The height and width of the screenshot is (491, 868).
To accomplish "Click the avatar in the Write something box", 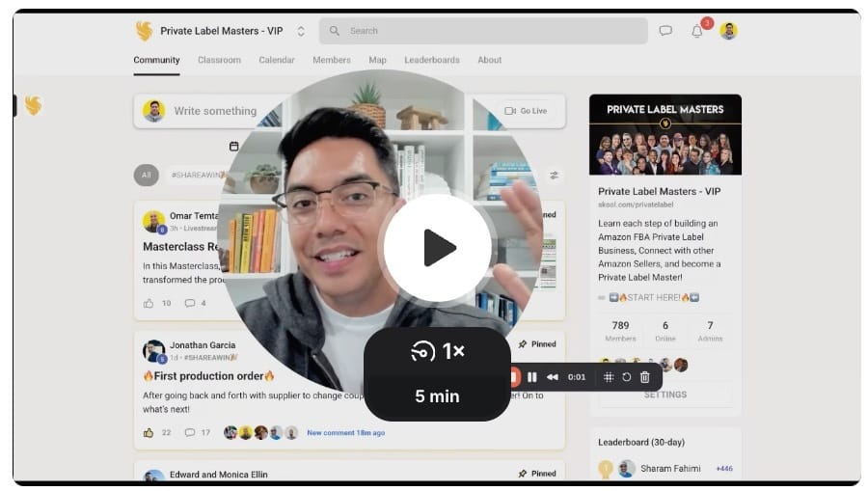I will [153, 111].
